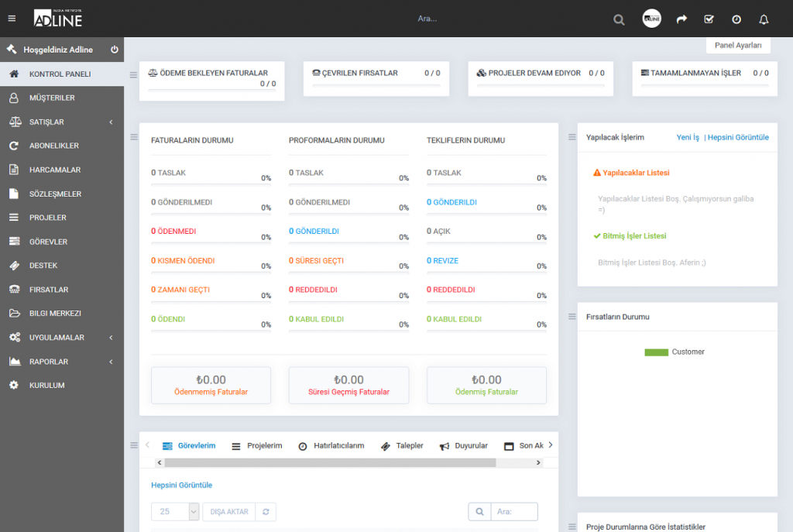The width and height of the screenshot is (793, 532).
Task: Toggle the Customer legend swatch in Fırsatların Durumu
Action: [656, 352]
